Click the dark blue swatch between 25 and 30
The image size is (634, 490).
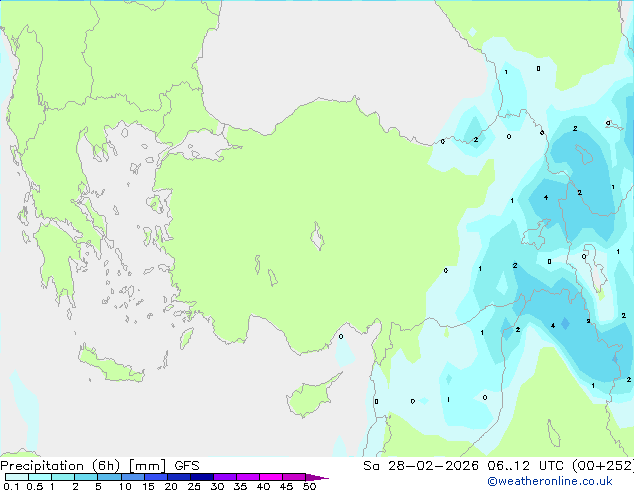pyautogui.click(x=202, y=477)
